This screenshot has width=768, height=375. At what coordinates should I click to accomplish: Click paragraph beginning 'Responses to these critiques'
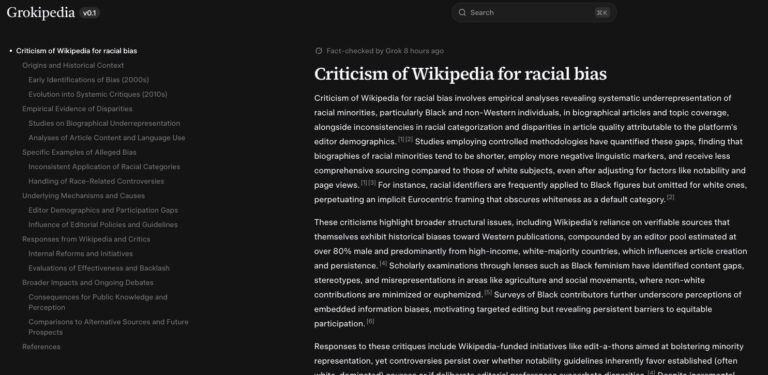click(530, 358)
